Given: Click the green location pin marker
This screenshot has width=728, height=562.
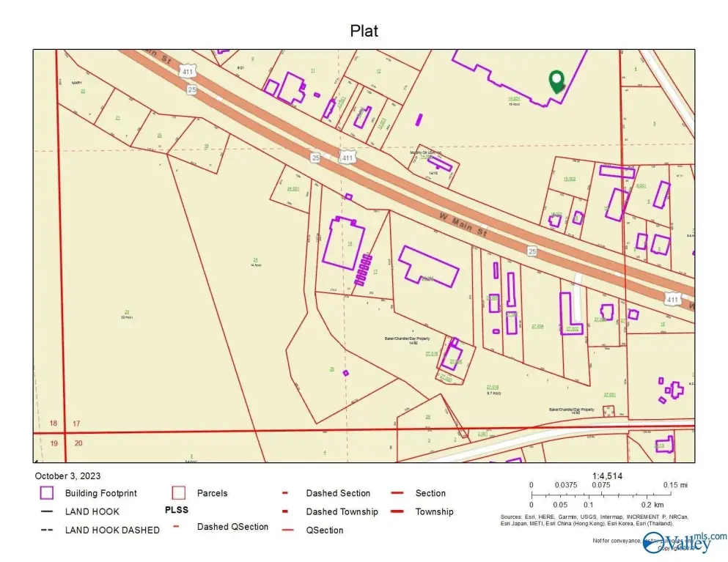Looking at the screenshot, I should pos(556,81).
